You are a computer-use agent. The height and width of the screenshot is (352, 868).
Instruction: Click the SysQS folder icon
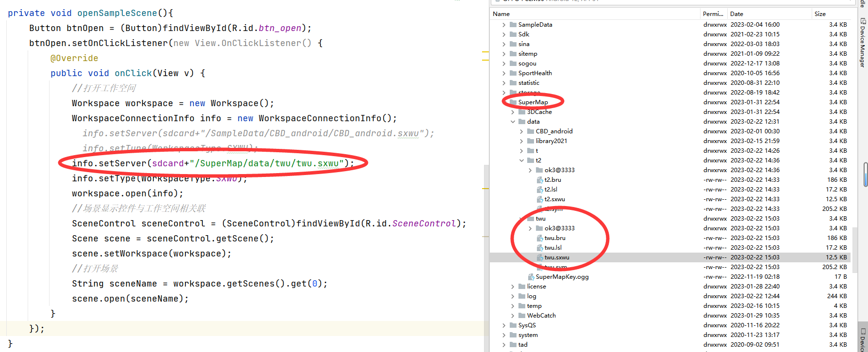(513, 325)
